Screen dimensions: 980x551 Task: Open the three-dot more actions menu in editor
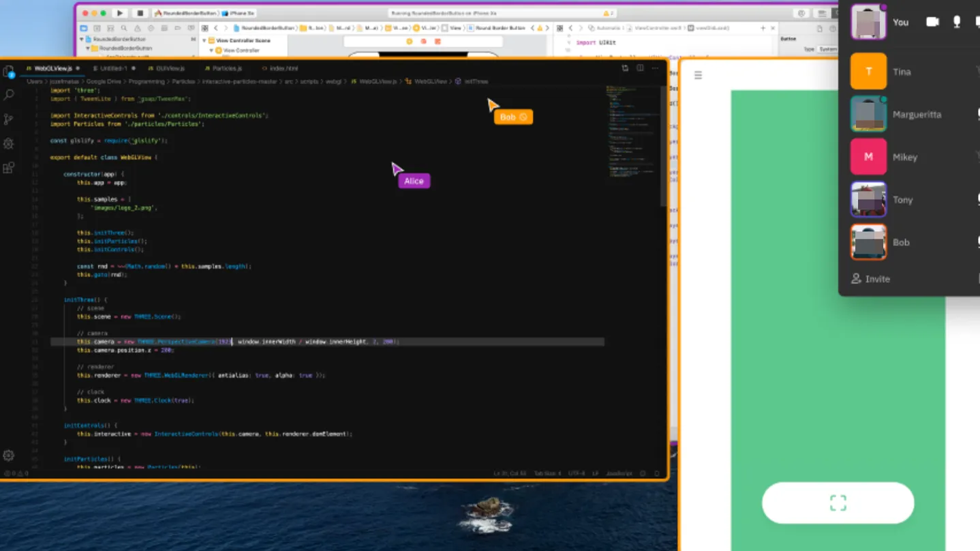[x=656, y=68]
